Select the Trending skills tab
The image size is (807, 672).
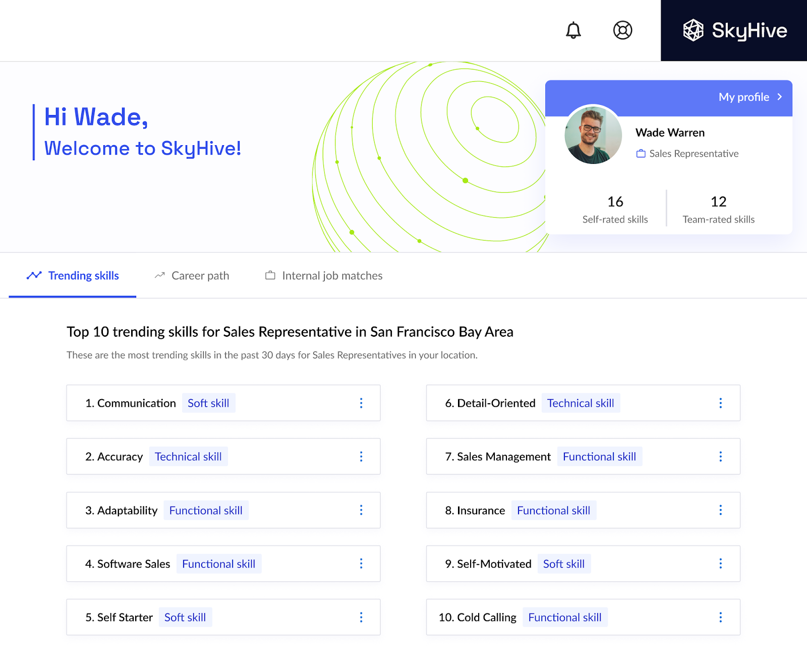73,276
